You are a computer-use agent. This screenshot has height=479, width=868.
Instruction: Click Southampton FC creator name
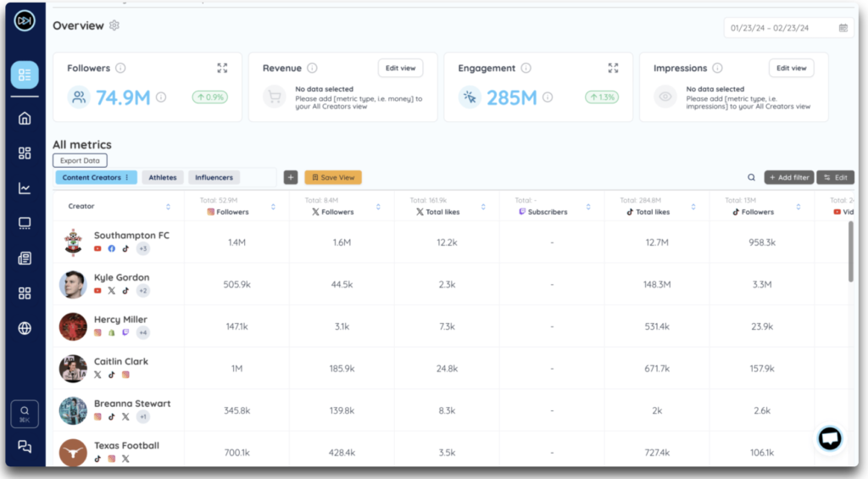click(131, 236)
